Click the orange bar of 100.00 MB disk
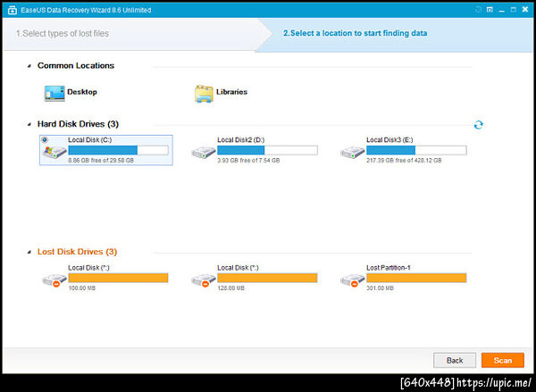The height and width of the screenshot is (392, 536). [118, 278]
